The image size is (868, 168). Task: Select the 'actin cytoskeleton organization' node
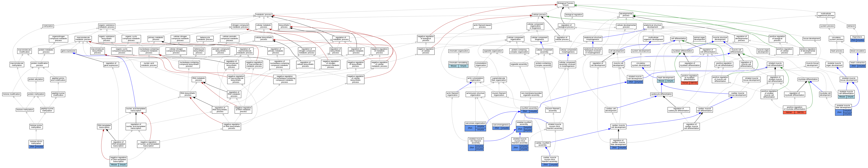[x=475, y=79]
